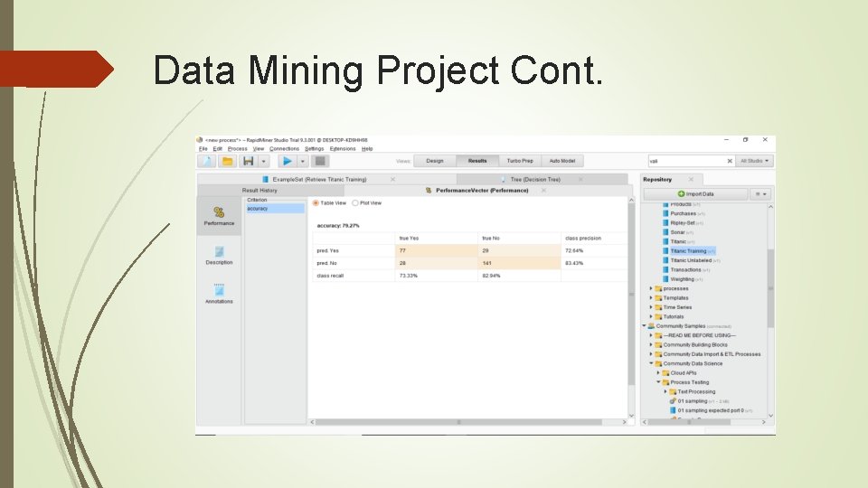Image resolution: width=868 pixels, height=488 pixels.
Task: Select the Table View radio button
Action: (x=316, y=203)
